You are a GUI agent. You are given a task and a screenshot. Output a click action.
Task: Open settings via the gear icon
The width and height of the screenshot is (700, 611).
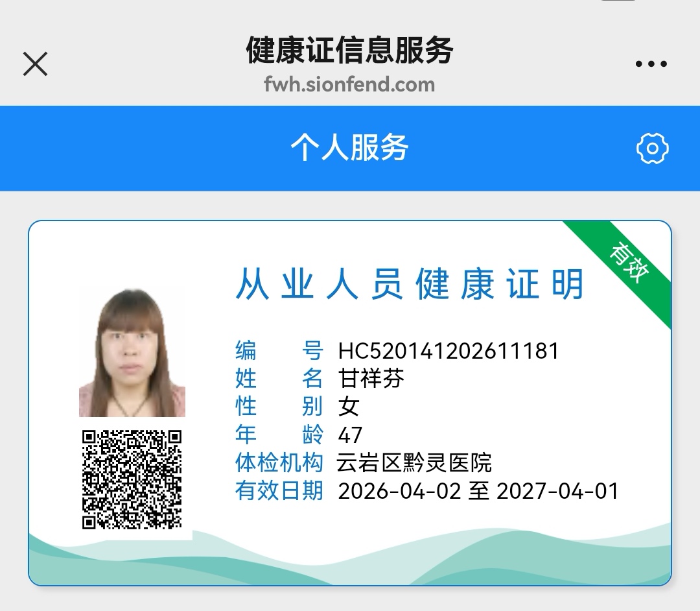[652, 149]
